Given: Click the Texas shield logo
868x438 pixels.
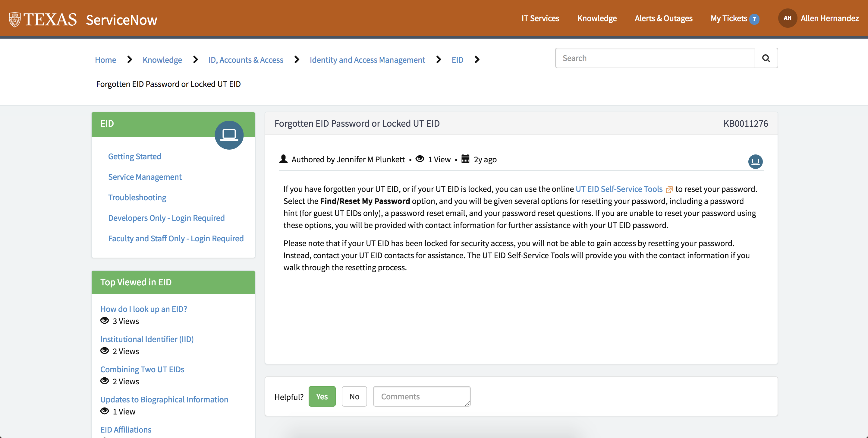Looking at the screenshot, I should tap(14, 20).
